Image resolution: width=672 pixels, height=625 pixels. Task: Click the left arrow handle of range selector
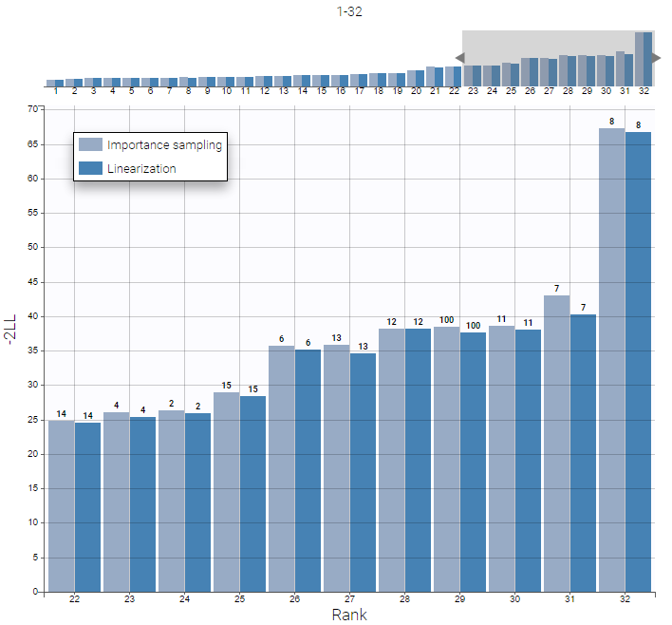pos(457,58)
